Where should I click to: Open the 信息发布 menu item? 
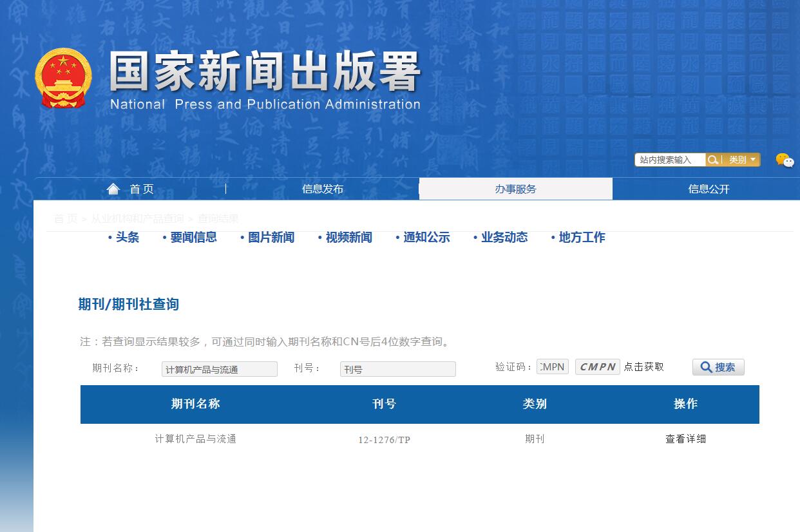(322, 189)
